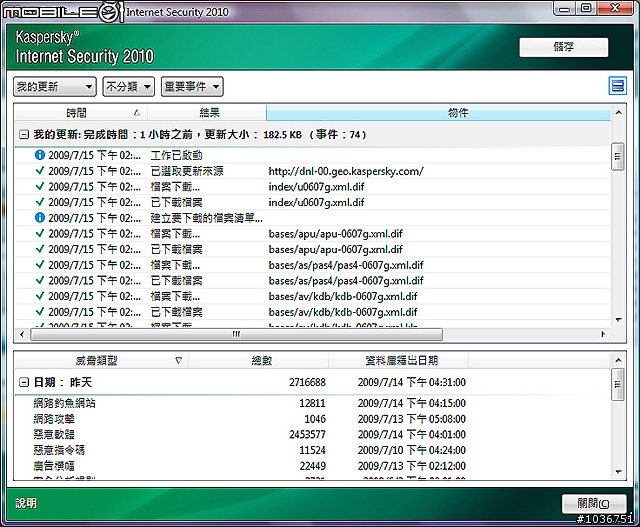Viewport: 640px width, 527px height.
Task: Open the 重要事件 filter dropdown
Action: point(192,87)
